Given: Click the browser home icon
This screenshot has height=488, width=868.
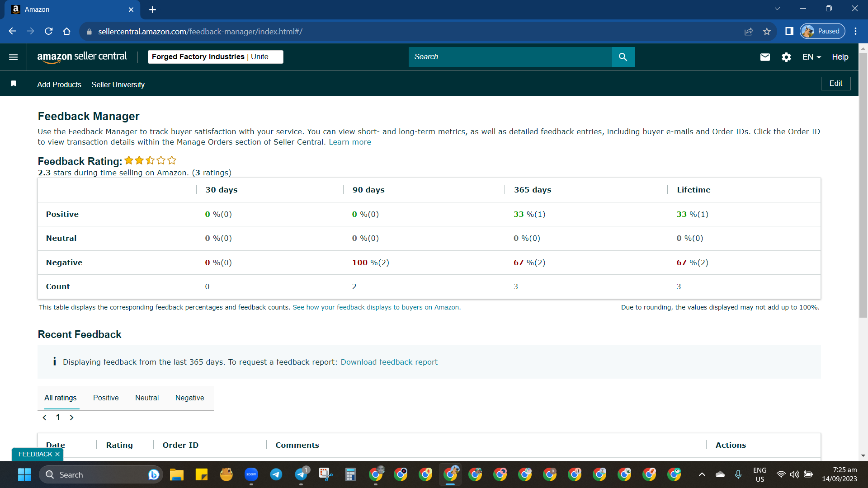Looking at the screenshot, I should (67, 31).
